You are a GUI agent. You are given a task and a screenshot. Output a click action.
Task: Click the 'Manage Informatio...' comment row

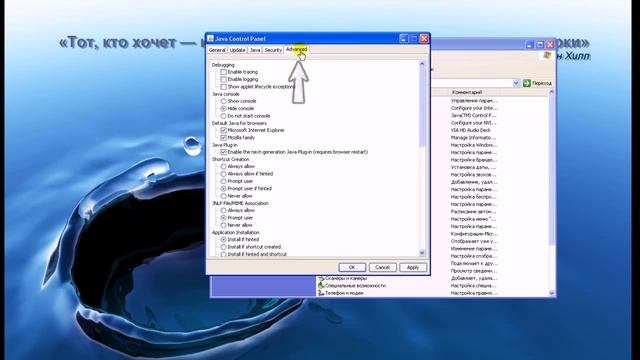coord(473,138)
